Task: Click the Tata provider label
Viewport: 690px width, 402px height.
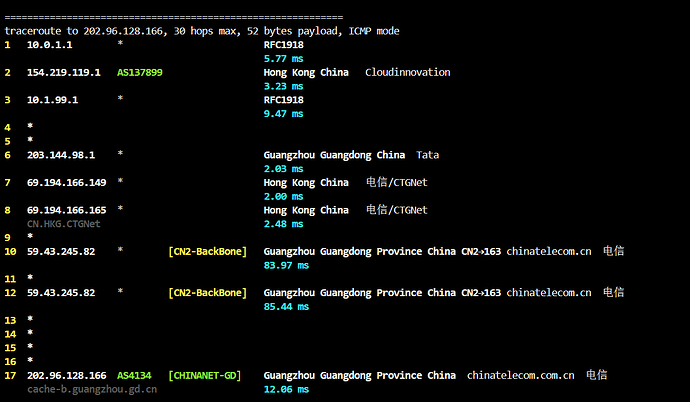Action: click(427, 155)
